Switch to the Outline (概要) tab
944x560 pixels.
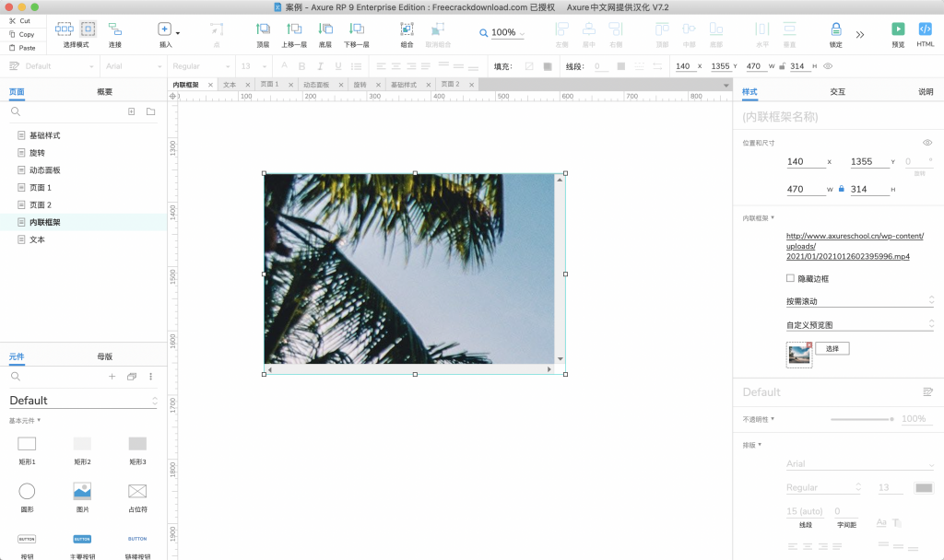pyautogui.click(x=105, y=92)
